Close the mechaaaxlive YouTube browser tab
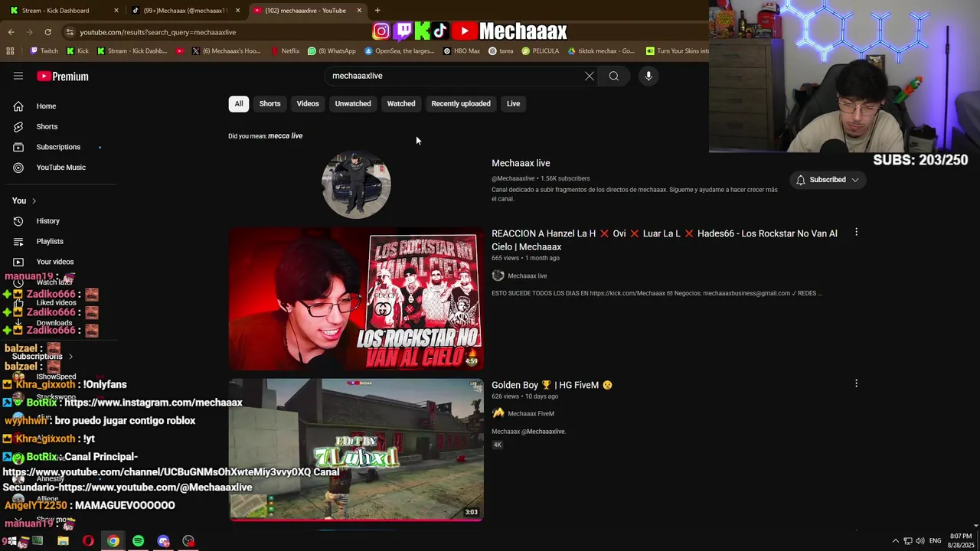This screenshot has width=980, height=551. (359, 10)
